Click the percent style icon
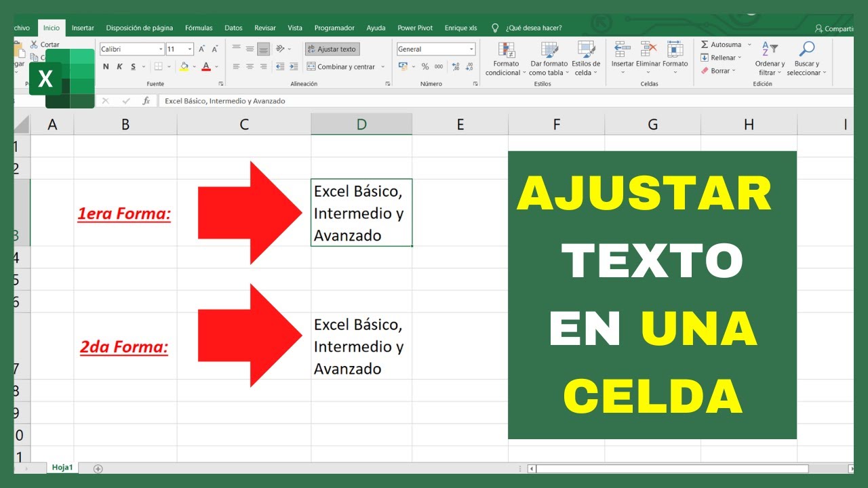The height and width of the screenshot is (488, 868). click(425, 66)
